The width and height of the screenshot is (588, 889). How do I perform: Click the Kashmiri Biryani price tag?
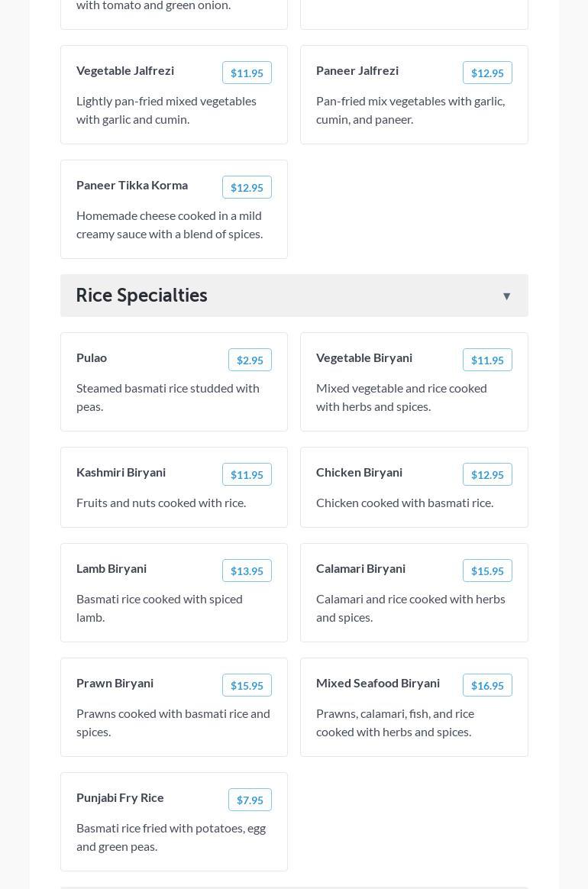click(x=247, y=475)
